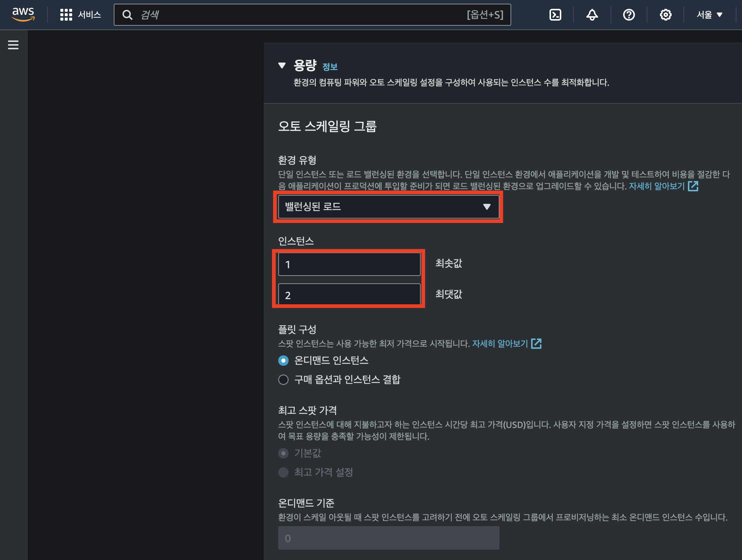This screenshot has width=742, height=560.
Task: Click the 최댓값 instance input field
Action: pos(349,294)
